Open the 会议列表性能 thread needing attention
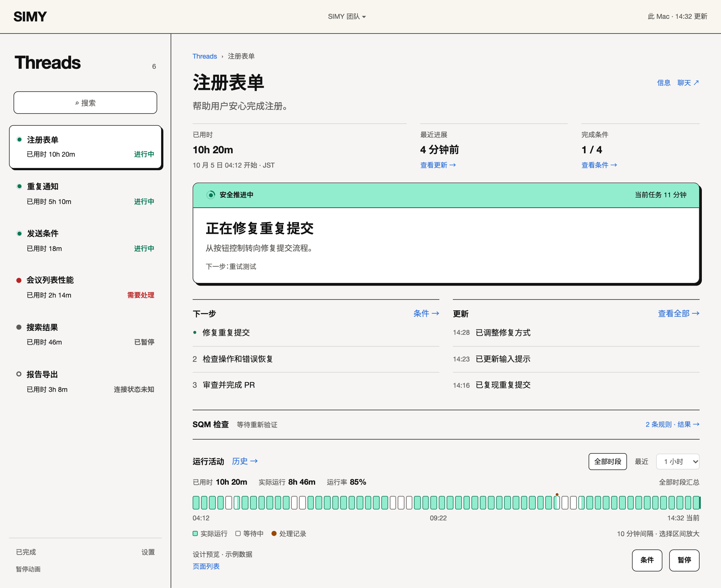 [86, 287]
